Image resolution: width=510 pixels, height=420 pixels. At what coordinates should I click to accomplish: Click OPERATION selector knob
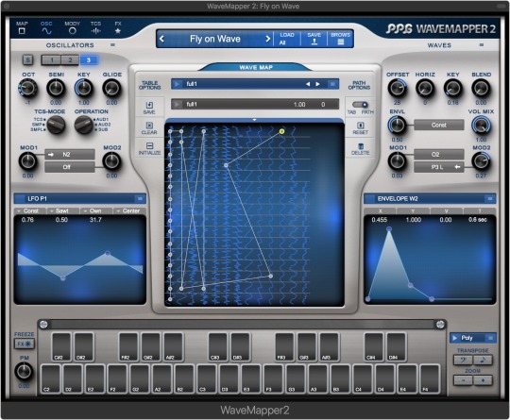[84, 126]
